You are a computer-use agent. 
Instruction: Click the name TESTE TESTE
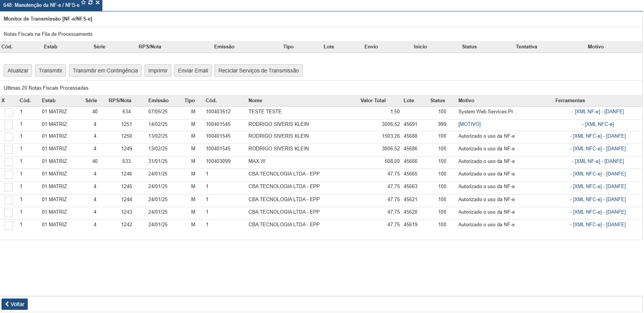(265, 112)
